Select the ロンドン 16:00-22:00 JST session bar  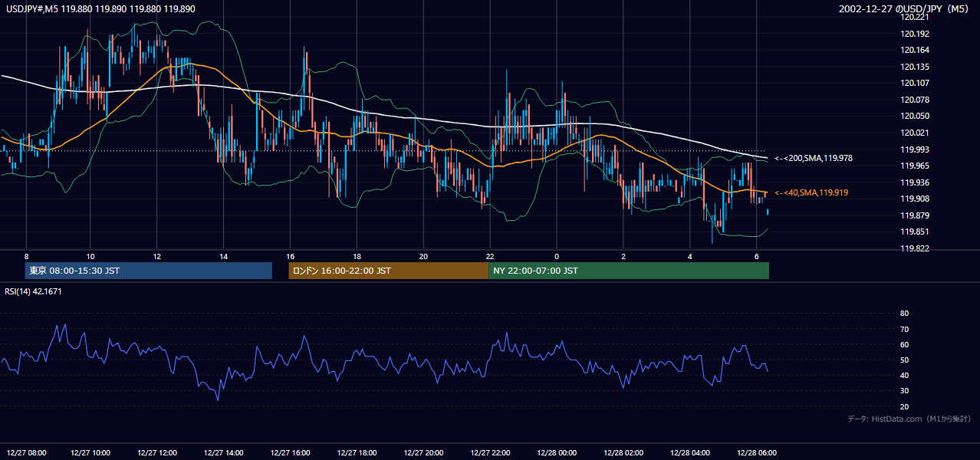[x=388, y=271]
